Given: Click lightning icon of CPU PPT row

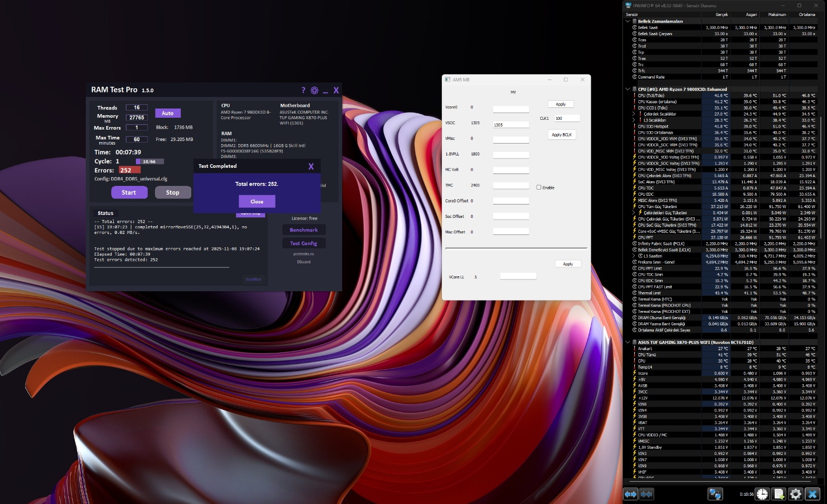Looking at the screenshot, I should coord(635,238).
